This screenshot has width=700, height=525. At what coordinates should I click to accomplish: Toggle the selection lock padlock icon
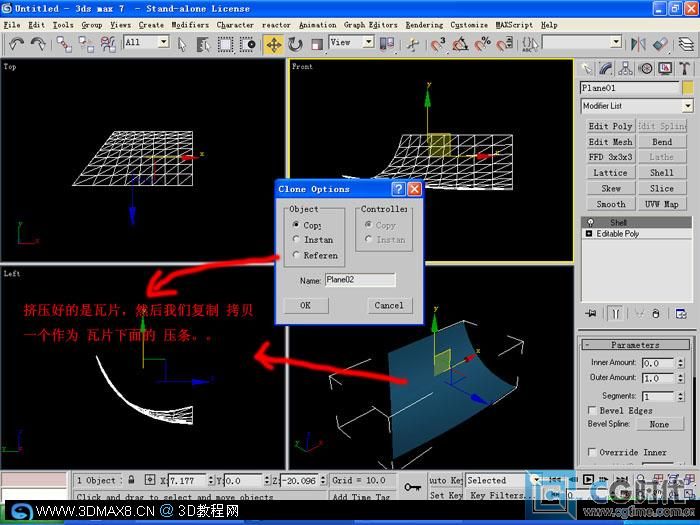tap(131, 480)
